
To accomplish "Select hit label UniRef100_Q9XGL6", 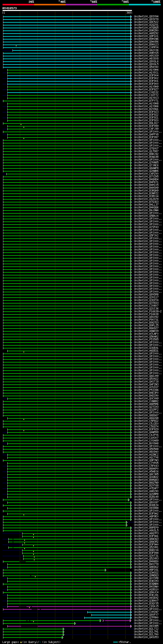I will (x=146, y=62).
